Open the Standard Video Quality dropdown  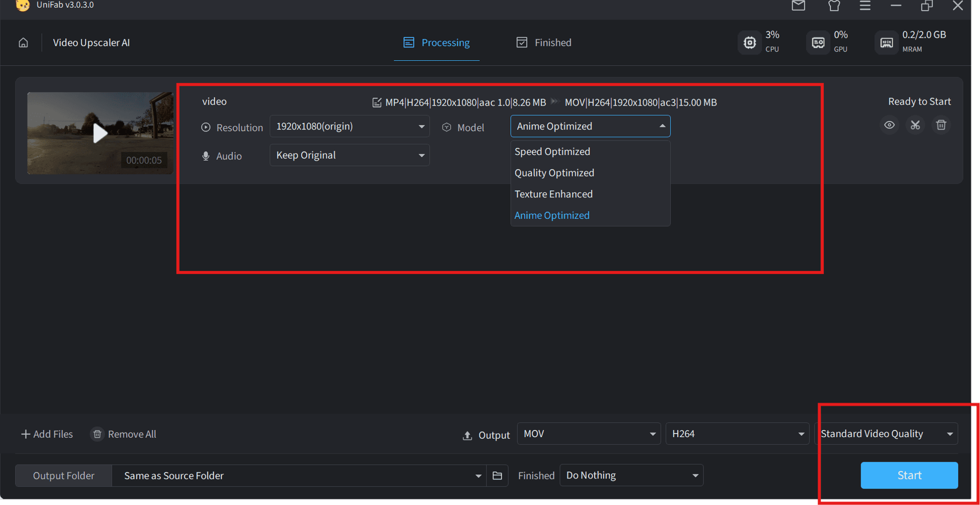[887, 434]
